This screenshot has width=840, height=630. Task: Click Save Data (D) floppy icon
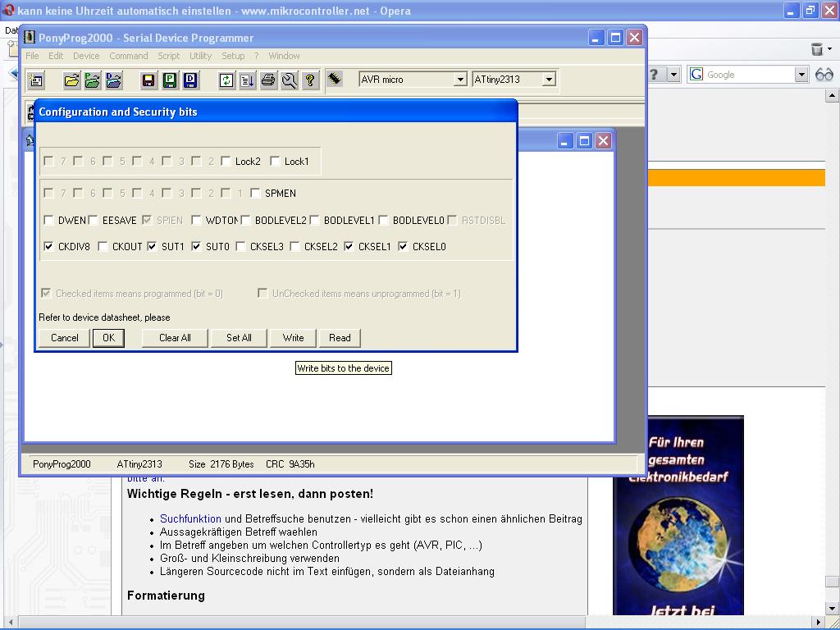pyautogui.click(x=190, y=80)
